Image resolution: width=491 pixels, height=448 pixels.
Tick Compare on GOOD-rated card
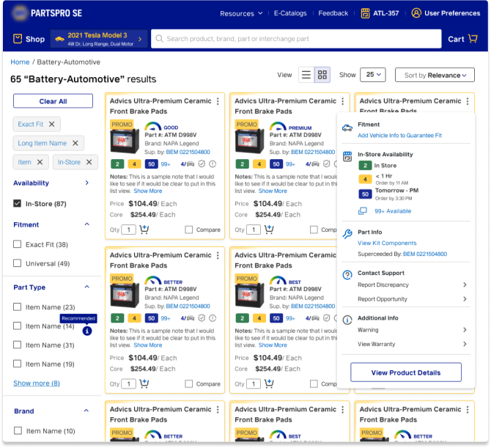pyautogui.click(x=189, y=229)
